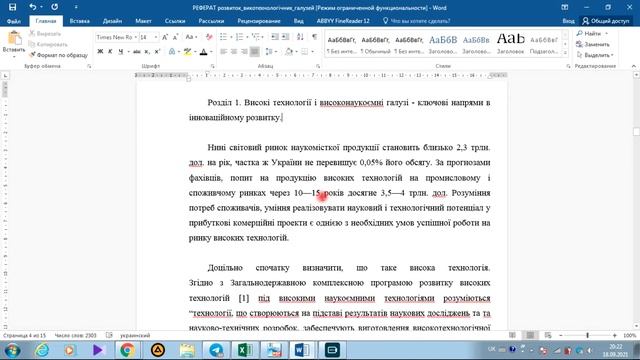Toggle bold (Ж) formatting
This screenshot has height=360, width=640.
tap(100, 52)
